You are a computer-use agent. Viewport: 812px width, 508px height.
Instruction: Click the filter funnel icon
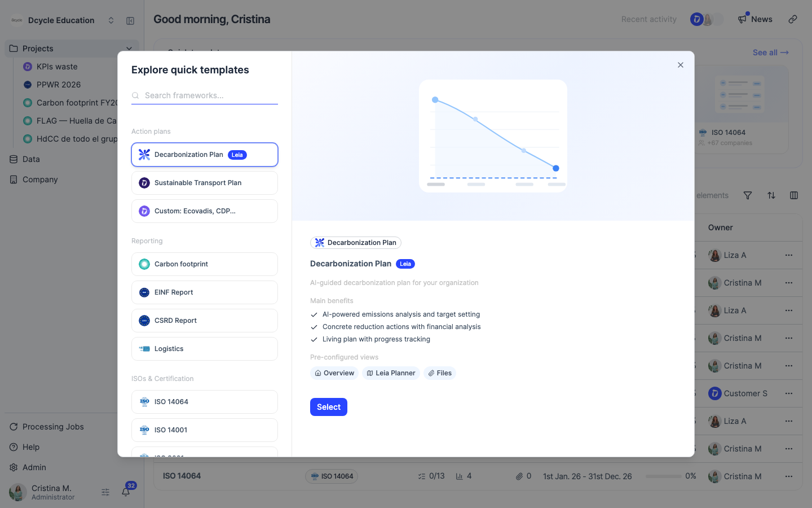pos(748,195)
